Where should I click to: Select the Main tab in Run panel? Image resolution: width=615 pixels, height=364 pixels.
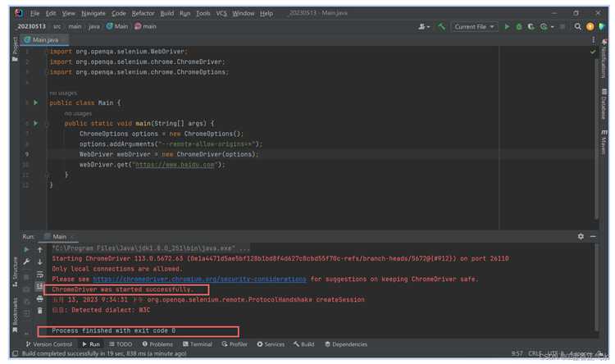(x=59, y=237)
